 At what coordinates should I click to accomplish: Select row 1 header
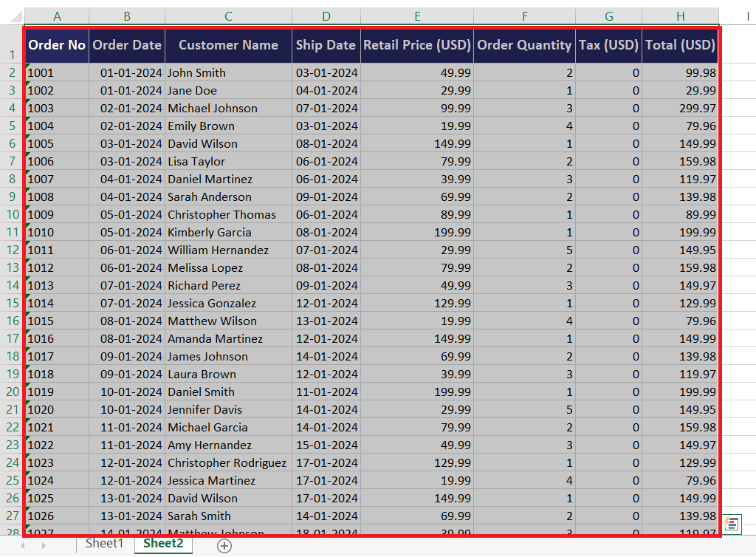point(12,44)
